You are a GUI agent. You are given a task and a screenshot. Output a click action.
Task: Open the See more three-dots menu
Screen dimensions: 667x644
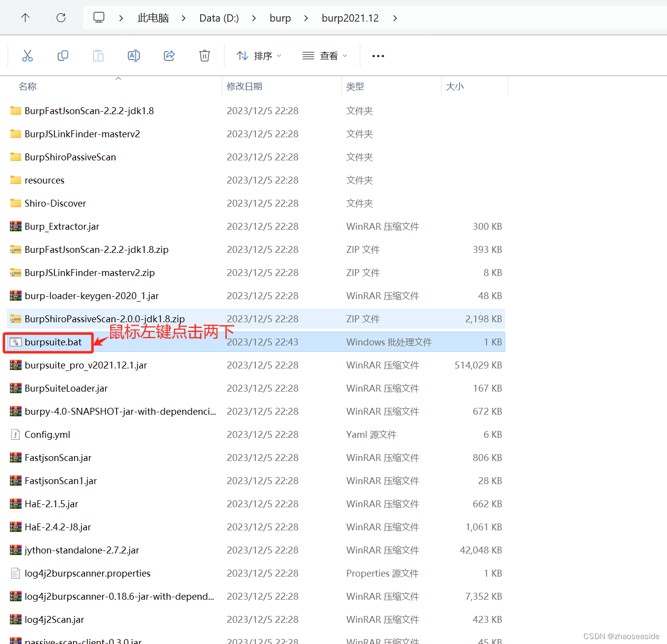click(x=378, y=56)
